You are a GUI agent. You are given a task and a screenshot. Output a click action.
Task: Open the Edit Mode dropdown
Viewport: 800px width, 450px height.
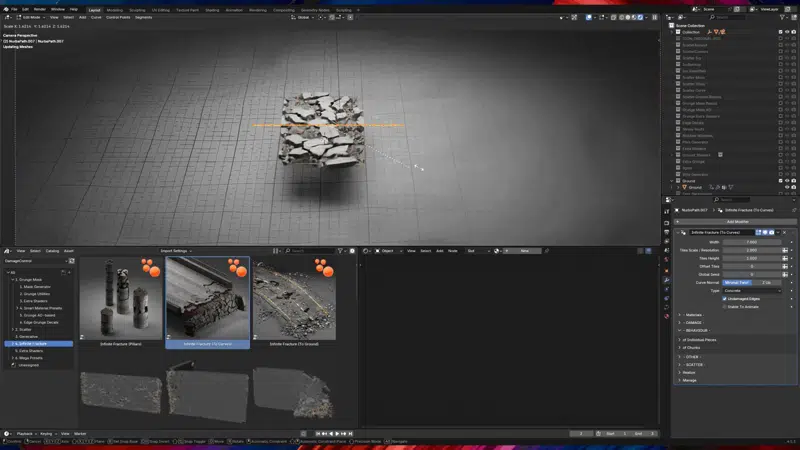[x=31, y=17]
